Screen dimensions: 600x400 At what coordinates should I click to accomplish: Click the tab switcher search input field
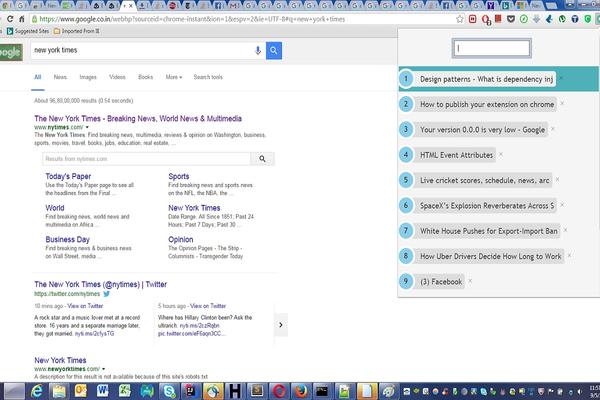tap(484, 47)
